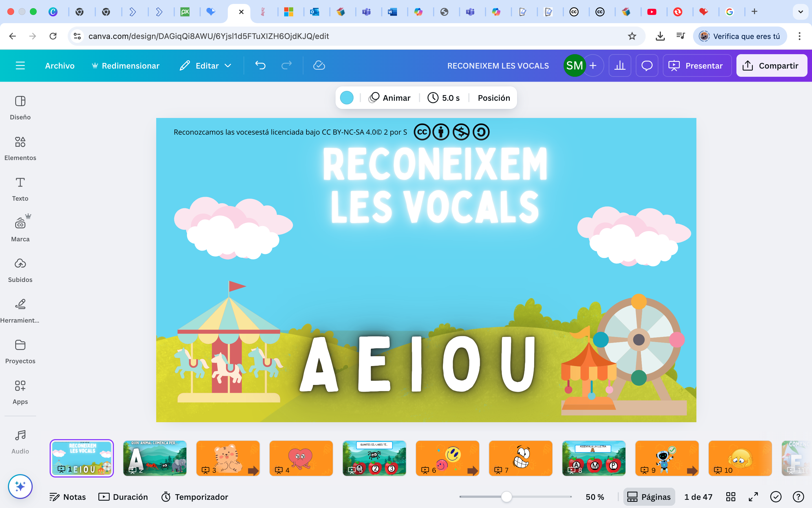Redo the last undone action
This screenshot has height=508, width=812.
pos(286,65)
